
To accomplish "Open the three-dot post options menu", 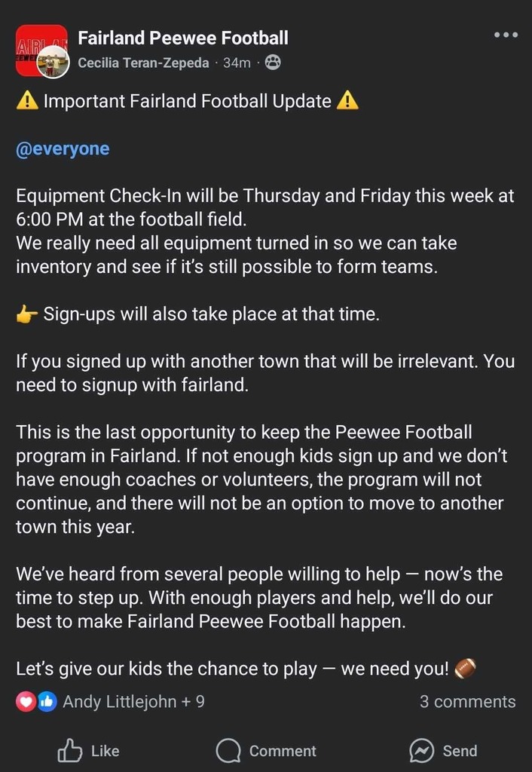I will [x=506, y=35].
